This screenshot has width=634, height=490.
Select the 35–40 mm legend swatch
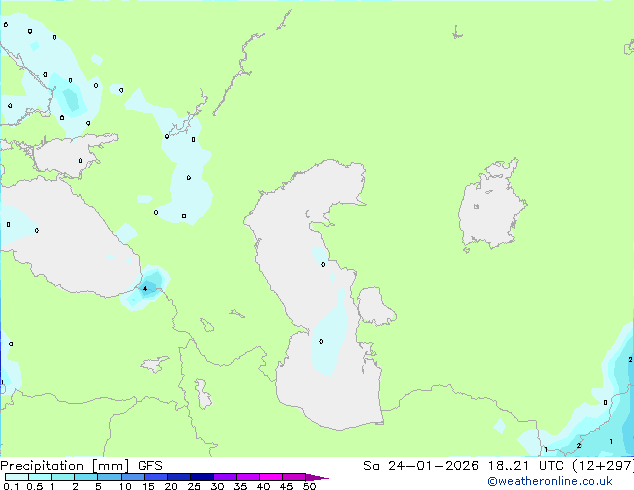(247, 477)
